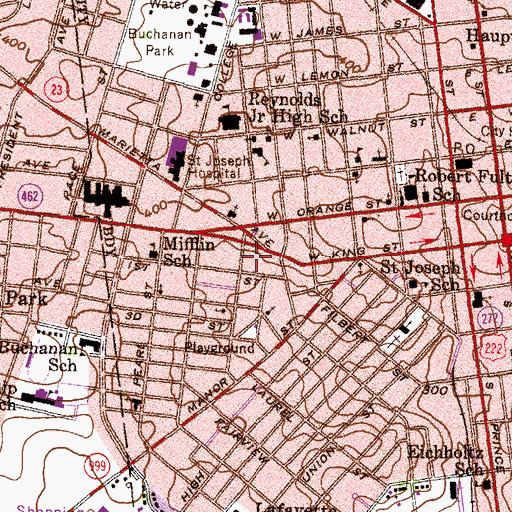The width and height of the screenshot is (512, 512).
Task: Select the 'St Joseph Hospital' label
Action: click(219, 167)
